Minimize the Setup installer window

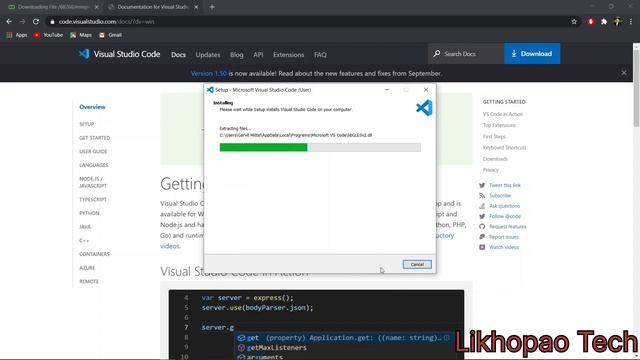click(x=387, y=90)
